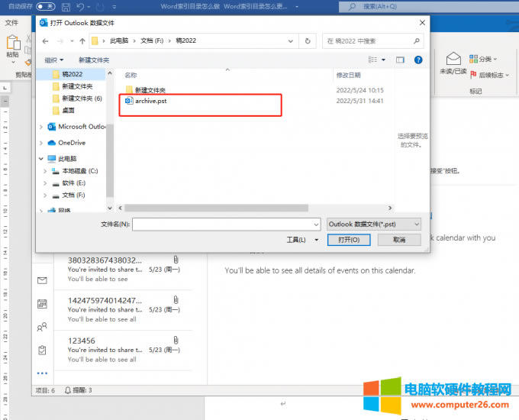Click 文档 (F:) in the address path
Screen dimensions: 519x420
(x=152, y=40)
